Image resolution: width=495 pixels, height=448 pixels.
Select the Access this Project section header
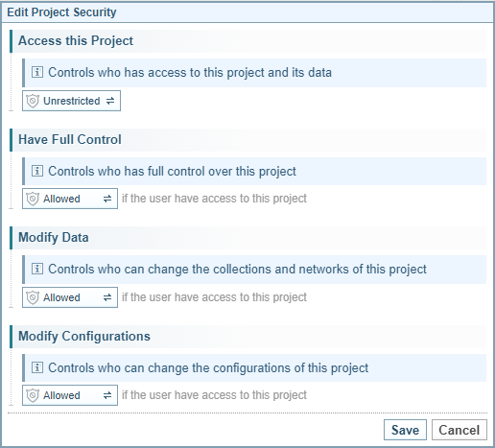(248, 41)
